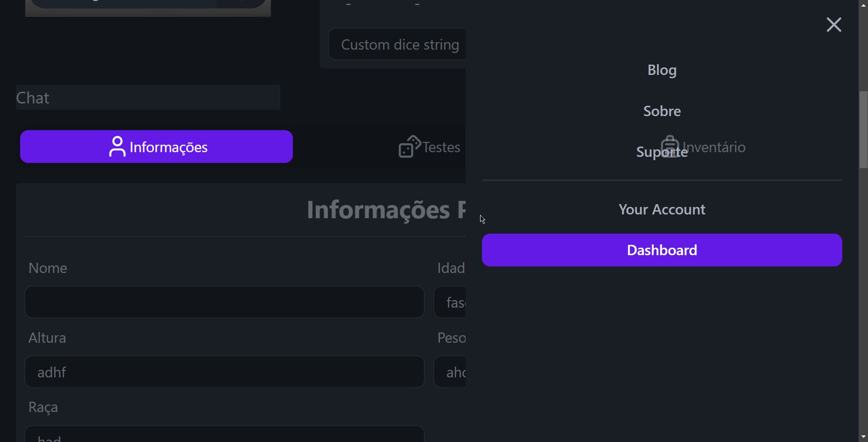Click the minus stepper above the left stat
868x442 pixels.
349,5
